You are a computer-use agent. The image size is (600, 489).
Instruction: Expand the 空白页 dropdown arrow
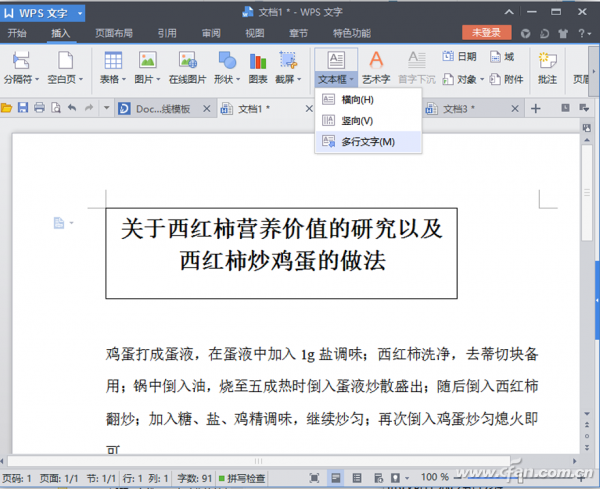[x=81, y=80]
